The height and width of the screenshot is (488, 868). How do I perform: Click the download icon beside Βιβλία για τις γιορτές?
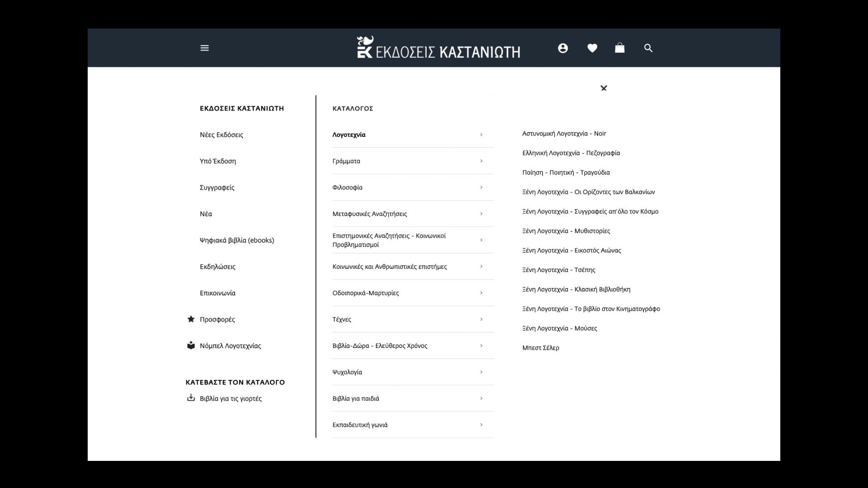(191, 398)
